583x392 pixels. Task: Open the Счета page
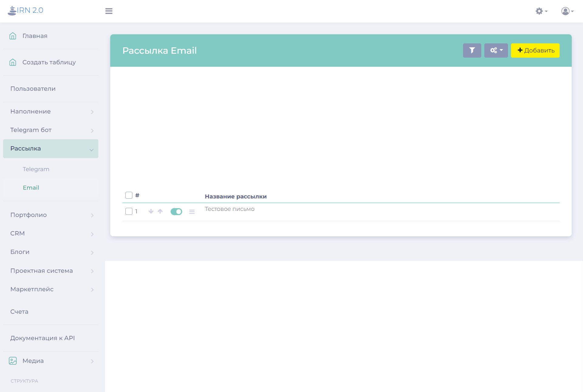(x=19, y=312)
